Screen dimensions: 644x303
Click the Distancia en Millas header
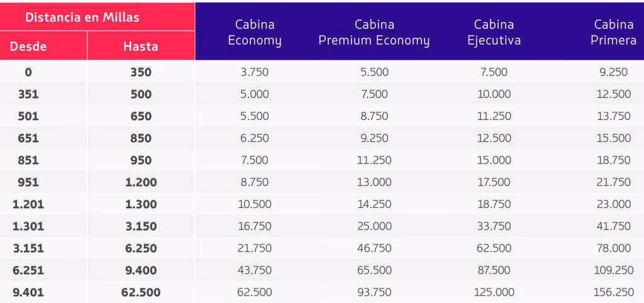point(82,17)
